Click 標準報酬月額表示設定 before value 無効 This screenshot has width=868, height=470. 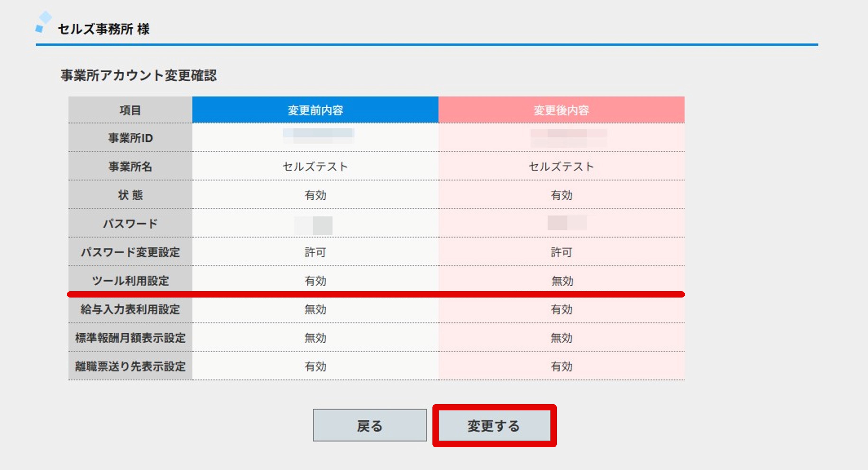coord(315,338)
